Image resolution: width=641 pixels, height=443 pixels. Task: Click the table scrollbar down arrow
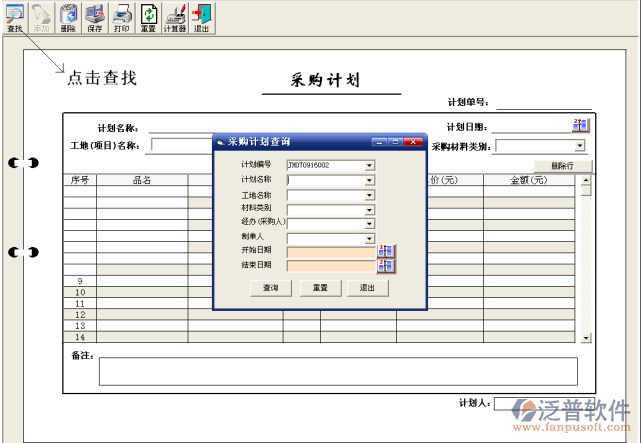click(586, 338)
